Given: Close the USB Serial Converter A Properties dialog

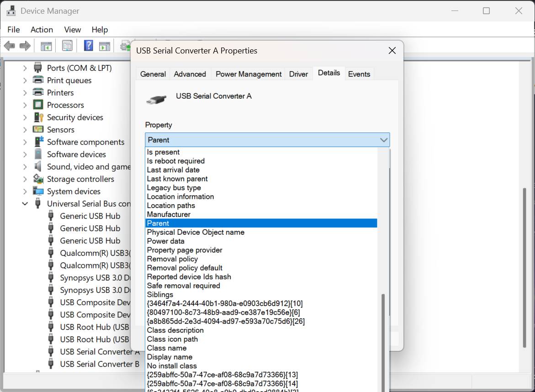Looking at the screenshot, I should pyautogui.click(x=392, y=51).
